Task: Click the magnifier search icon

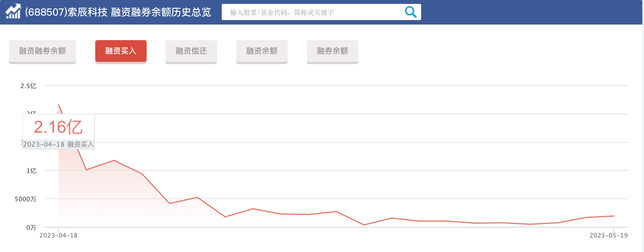Action: [x=410, y=12]
